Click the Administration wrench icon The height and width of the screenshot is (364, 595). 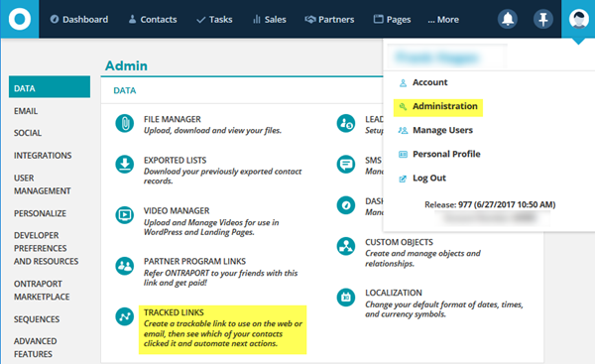tap(403, 107)
